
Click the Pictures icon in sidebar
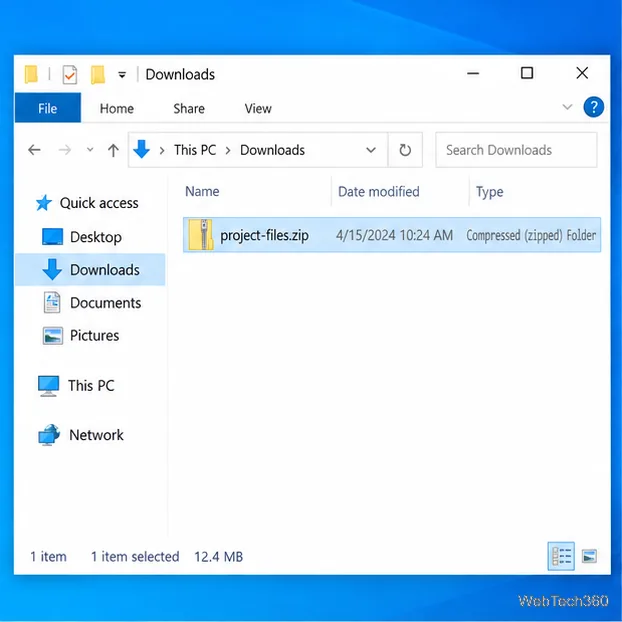[52, 336]
